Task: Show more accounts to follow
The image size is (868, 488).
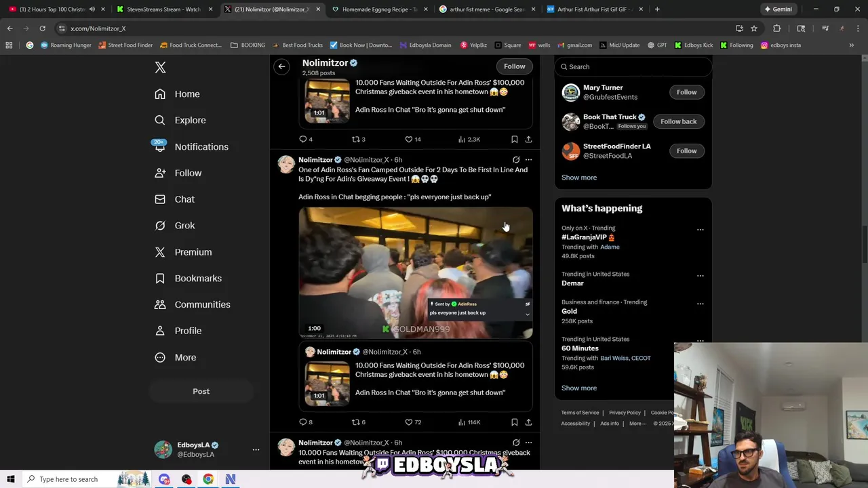Action: (579, 178)
